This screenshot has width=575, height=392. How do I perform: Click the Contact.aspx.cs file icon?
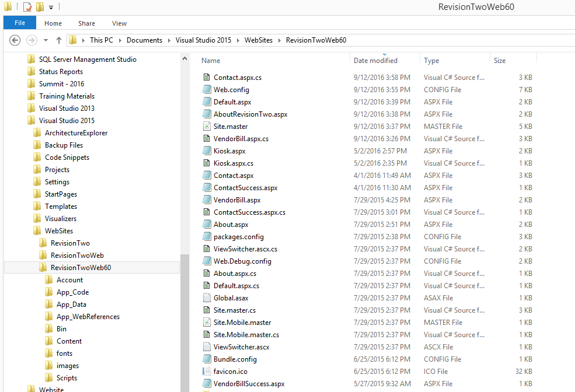click(x=207, y=78)
